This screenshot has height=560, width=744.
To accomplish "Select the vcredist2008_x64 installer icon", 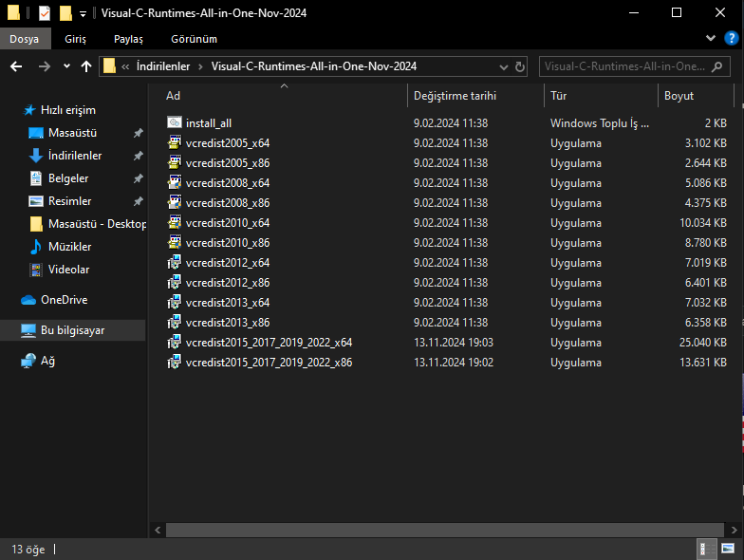I will (x=175, y=182).
